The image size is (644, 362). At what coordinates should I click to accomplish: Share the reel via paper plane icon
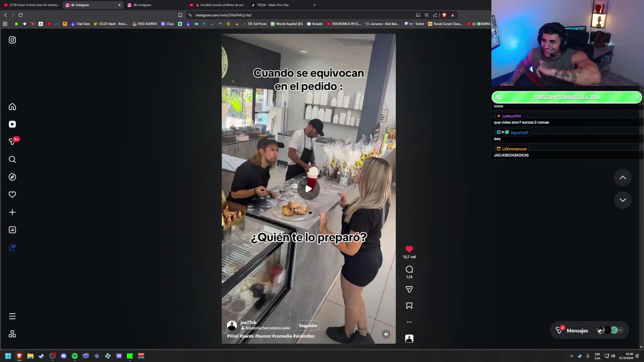pyautogui.click(x=409, y=289)
